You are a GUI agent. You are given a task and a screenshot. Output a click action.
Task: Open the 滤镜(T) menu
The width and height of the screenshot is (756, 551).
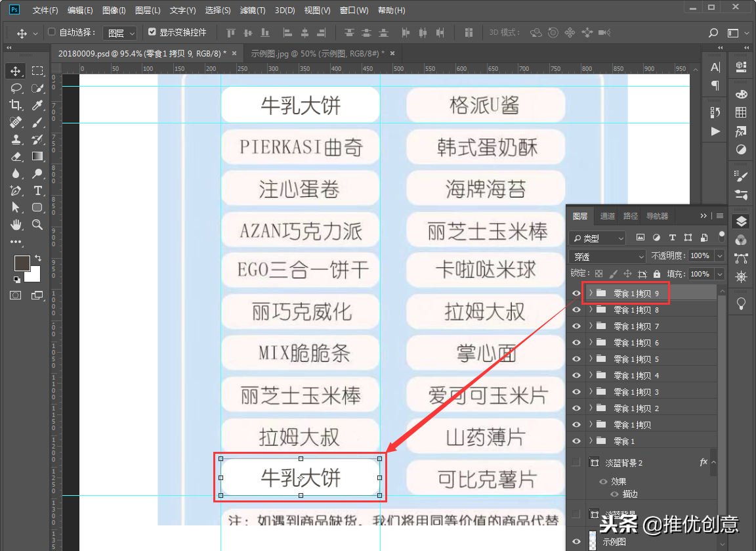tap(253, 10)
